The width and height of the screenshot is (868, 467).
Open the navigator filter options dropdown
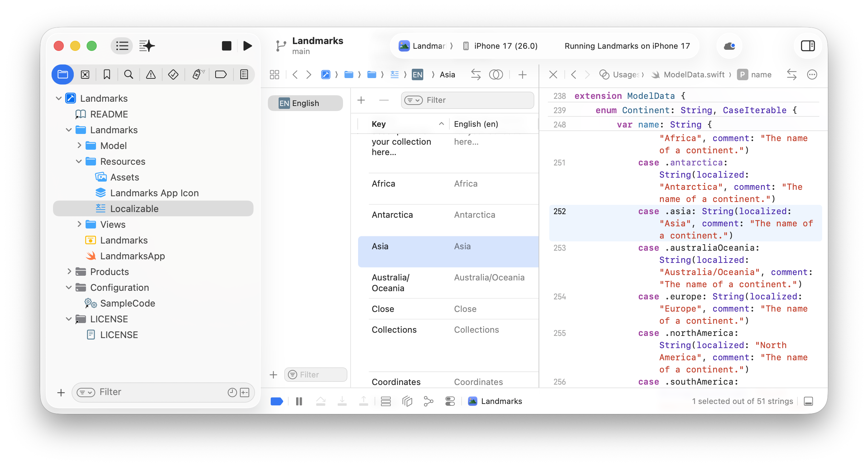pos(86,393)
